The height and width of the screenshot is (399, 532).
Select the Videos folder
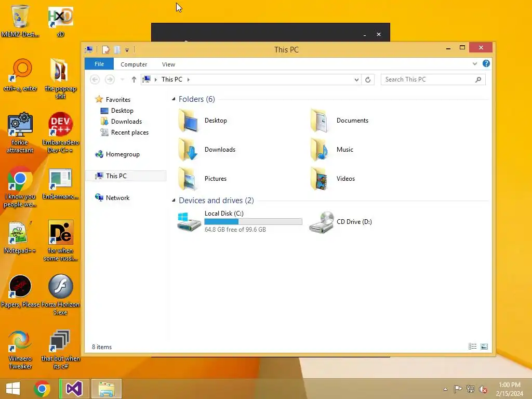(x=332, y=179)
